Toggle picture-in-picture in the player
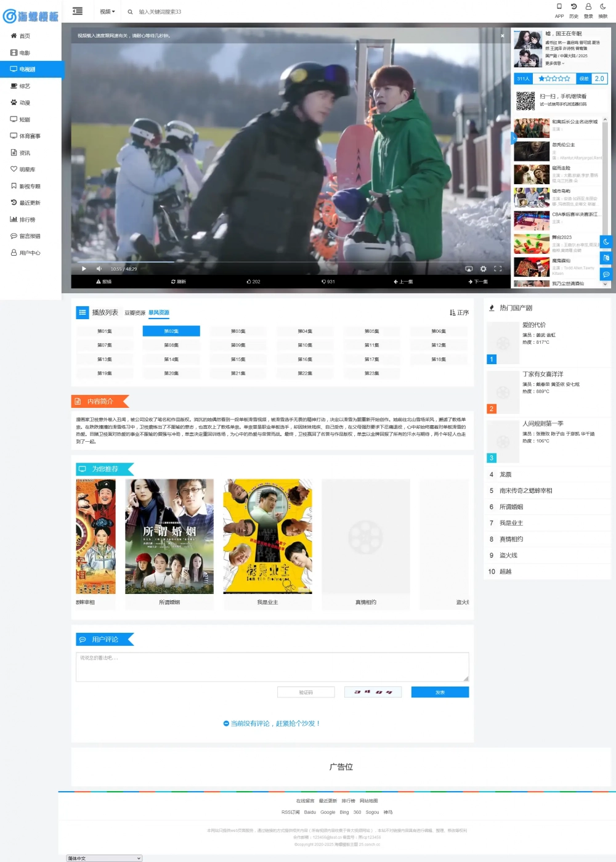 [x=469, y=269]
